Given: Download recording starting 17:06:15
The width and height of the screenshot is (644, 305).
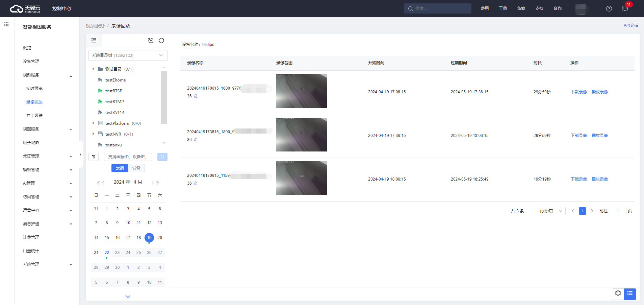Looking at the screenshot, I should (579, 92).
